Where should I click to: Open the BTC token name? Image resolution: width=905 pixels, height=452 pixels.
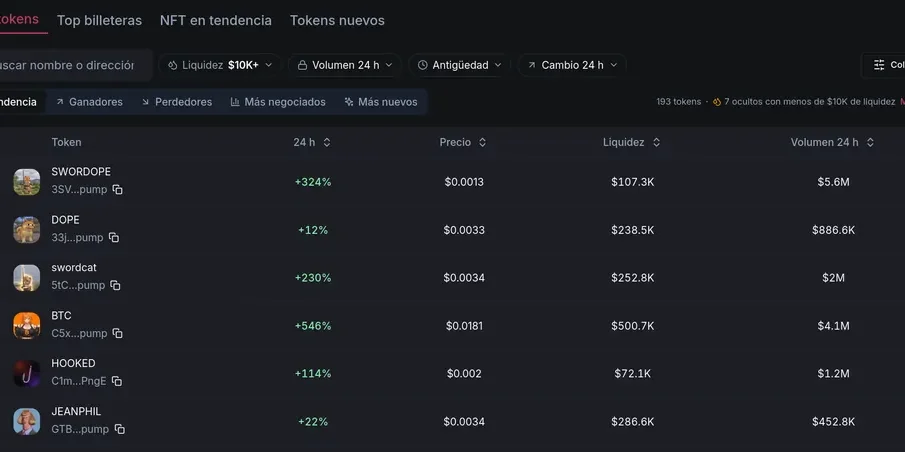pos(61,316)
